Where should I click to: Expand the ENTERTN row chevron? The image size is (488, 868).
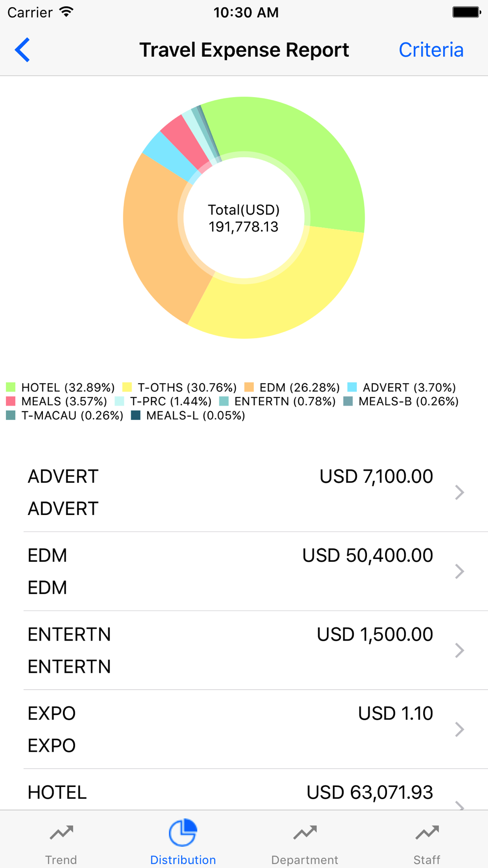tap(459, 650)
